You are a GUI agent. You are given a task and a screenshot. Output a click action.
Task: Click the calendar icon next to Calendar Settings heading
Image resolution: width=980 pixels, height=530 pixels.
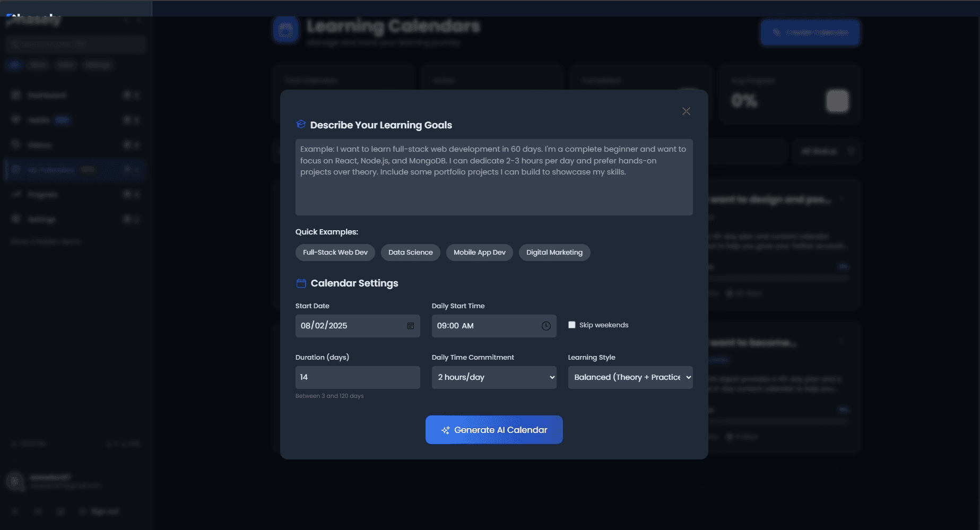300,283
